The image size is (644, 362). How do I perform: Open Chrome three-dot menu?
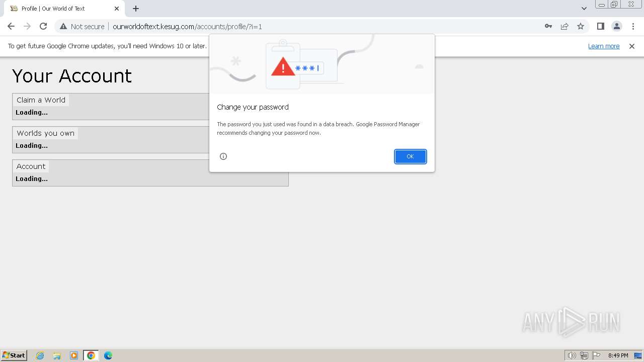click(633, 26)
